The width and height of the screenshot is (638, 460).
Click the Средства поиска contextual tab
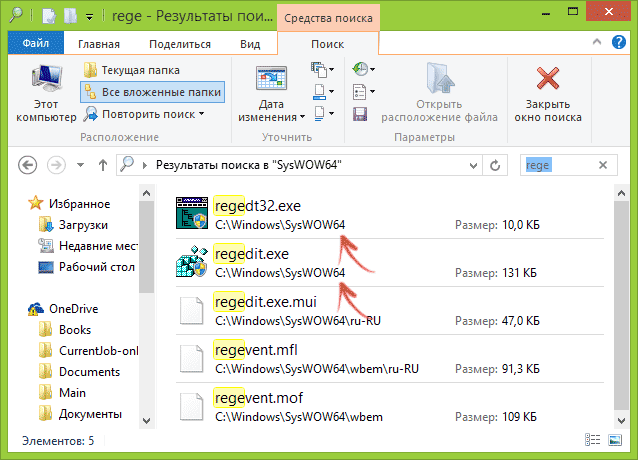tap(328, 18)
